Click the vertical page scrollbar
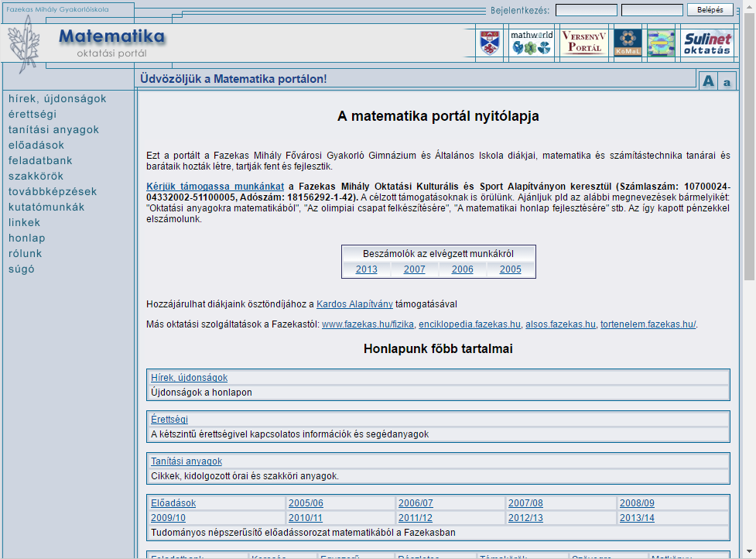The height and width of the screenshot is (559, 756). [x=749, y=310]
